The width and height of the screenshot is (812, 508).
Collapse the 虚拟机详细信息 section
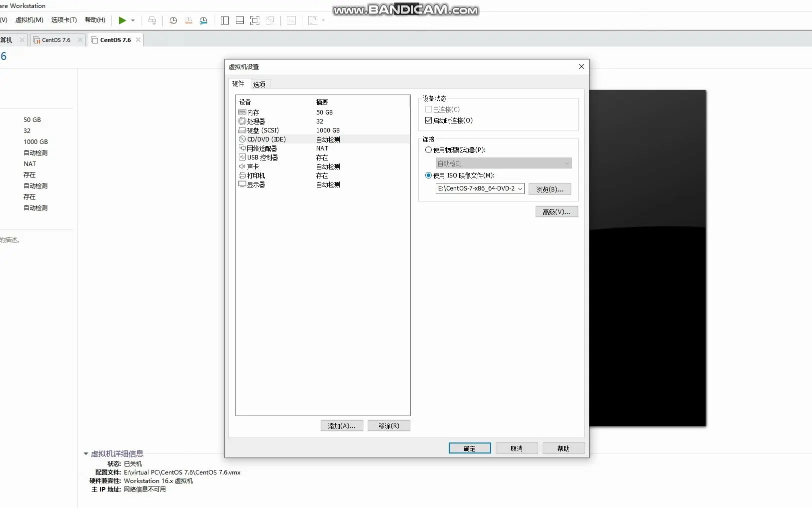click(x=86, y=454)
